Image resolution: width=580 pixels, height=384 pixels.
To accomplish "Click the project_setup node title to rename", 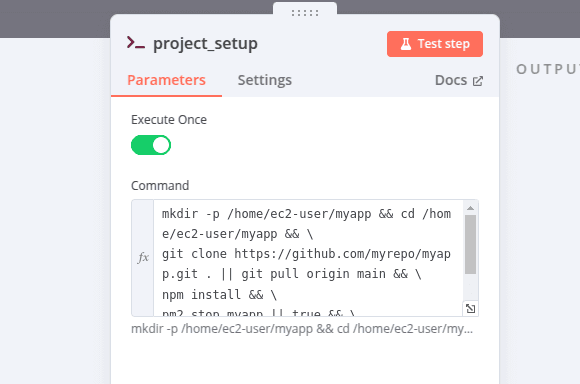I will click(x=205, y=44).
